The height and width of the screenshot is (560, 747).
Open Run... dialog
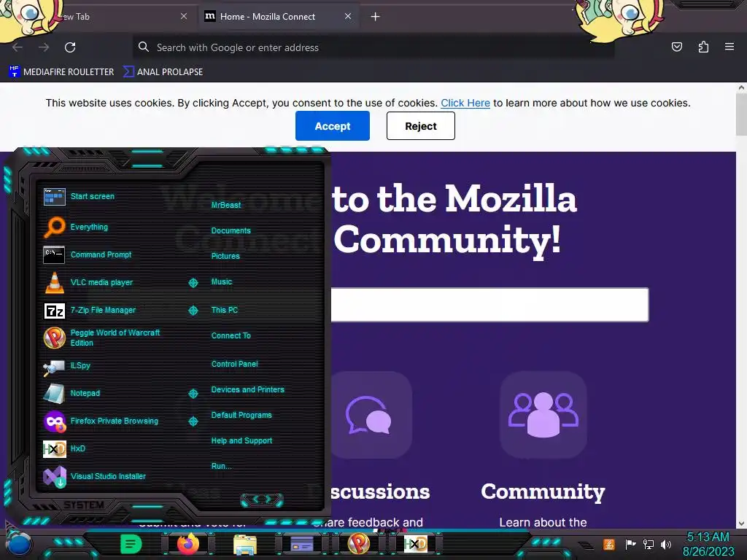click(222, 466)
